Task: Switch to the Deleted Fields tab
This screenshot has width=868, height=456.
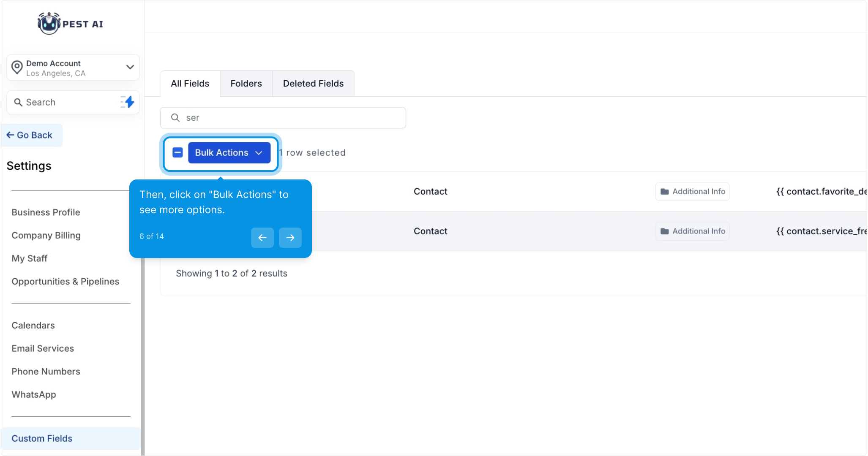Action: point(313,84)
